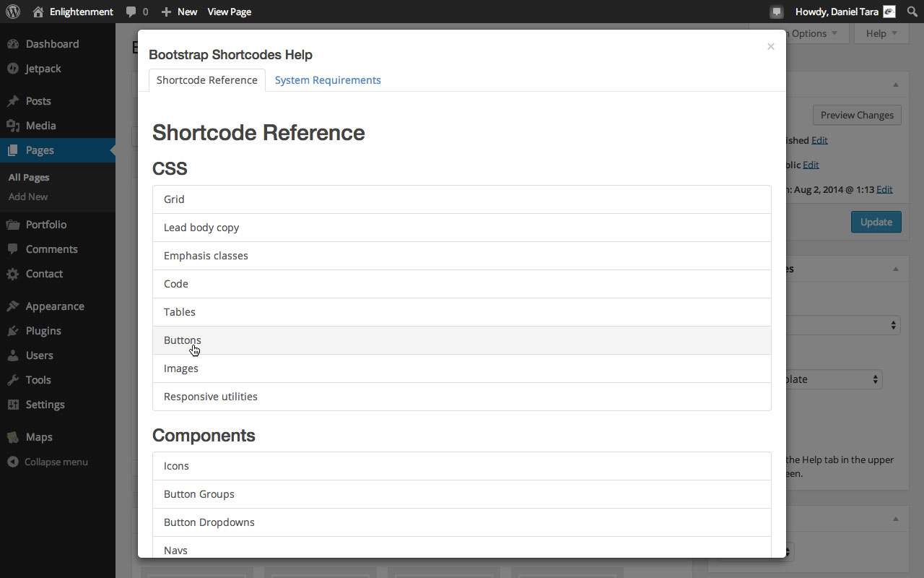924x578 pixels.
Task: Click the Users sidebar icon
Action: tap(13, 355)
